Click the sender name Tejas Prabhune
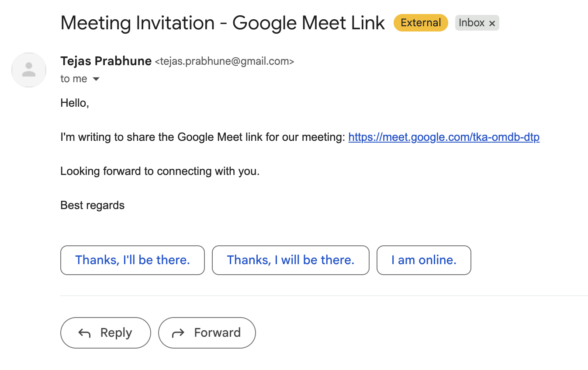Screen dimensions: 588x370 click(106, 61)
